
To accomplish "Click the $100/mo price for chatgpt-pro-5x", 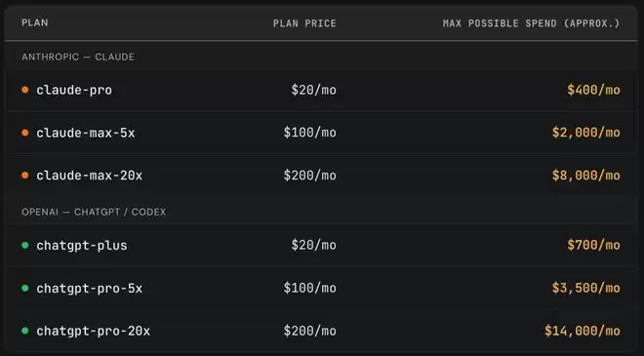I will (309, 288).
